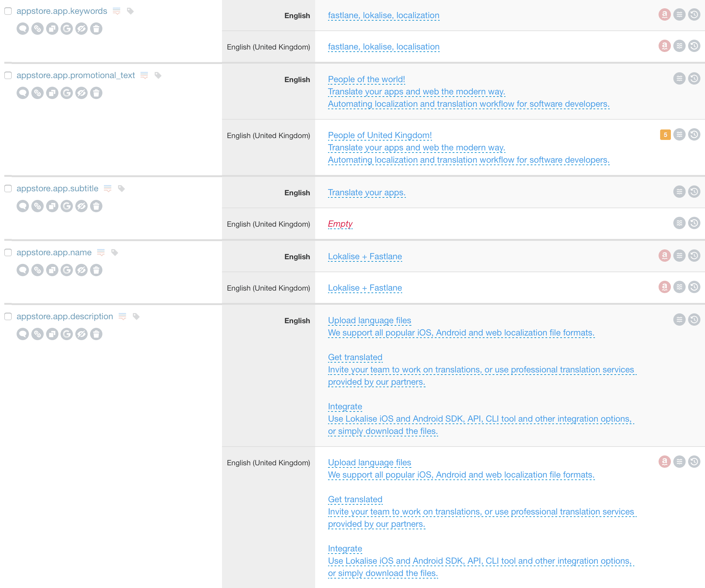The image size is (705, 588).
Task: Click translation memory icon for the Empty UK subtitle
Action: point(679,223)
